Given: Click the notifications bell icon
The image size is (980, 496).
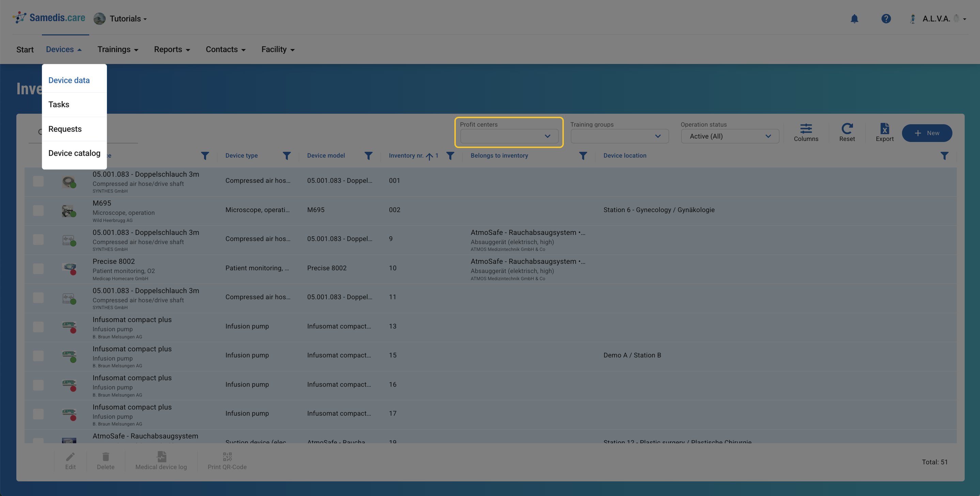Looking at the screenshot, I should coord(854,19).
